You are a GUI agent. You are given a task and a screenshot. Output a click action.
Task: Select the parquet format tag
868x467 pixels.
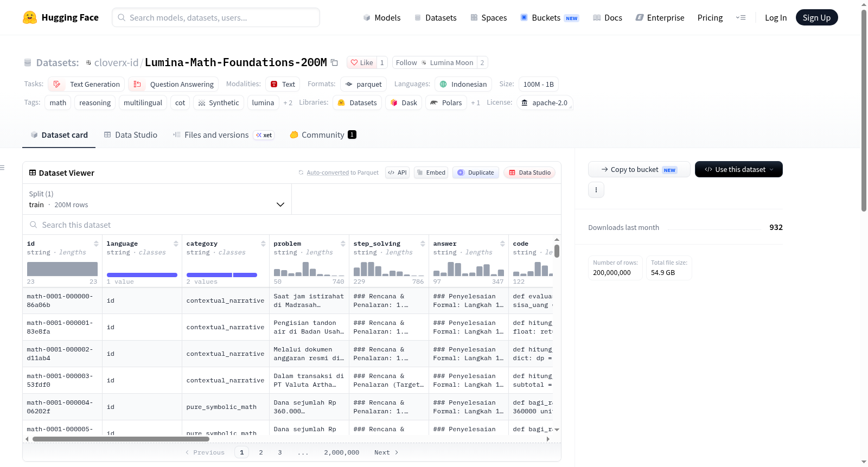tap(363, 84)
